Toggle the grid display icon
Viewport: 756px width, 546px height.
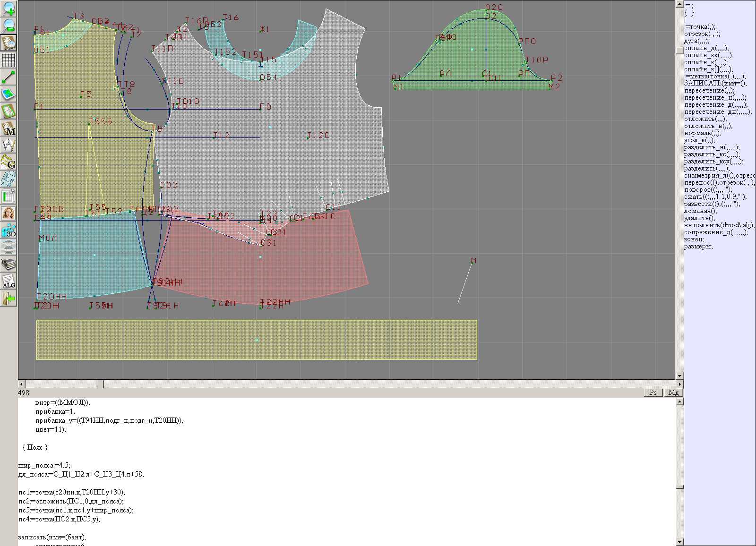(9, 60)
